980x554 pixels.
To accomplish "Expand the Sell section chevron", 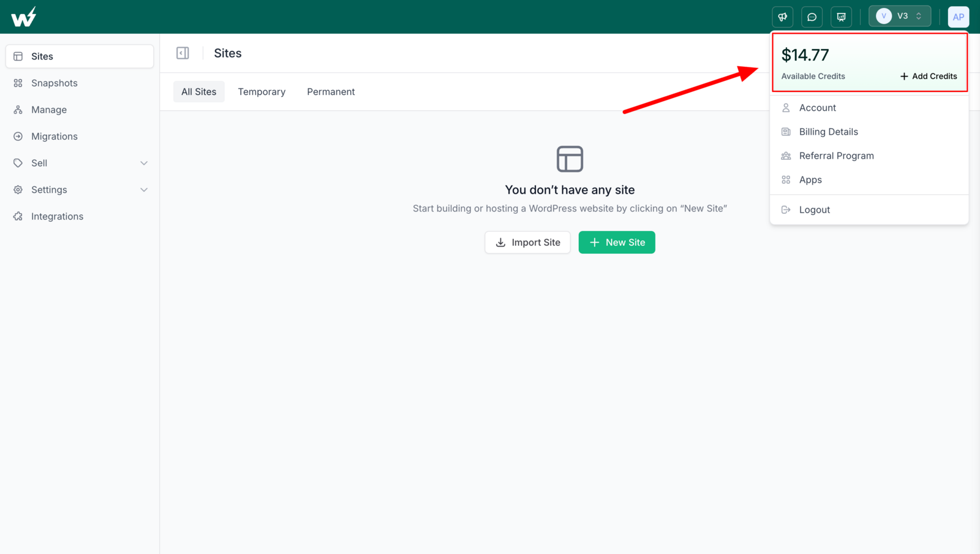I will (144, 163).
